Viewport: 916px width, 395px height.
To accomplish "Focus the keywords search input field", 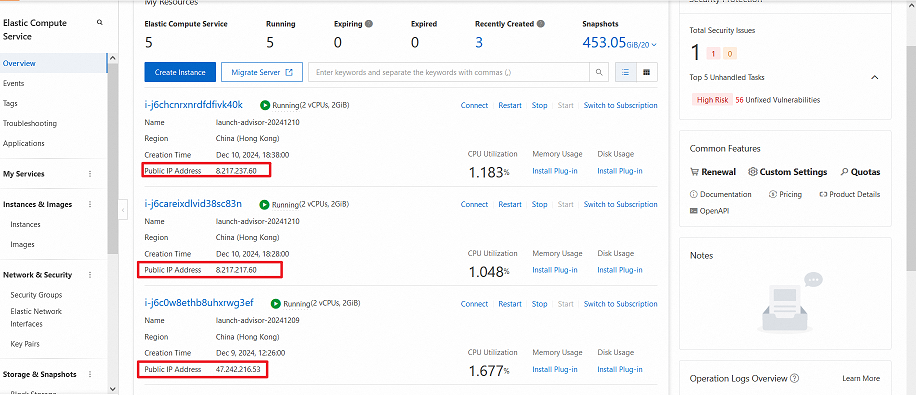I will click(449, 72).
